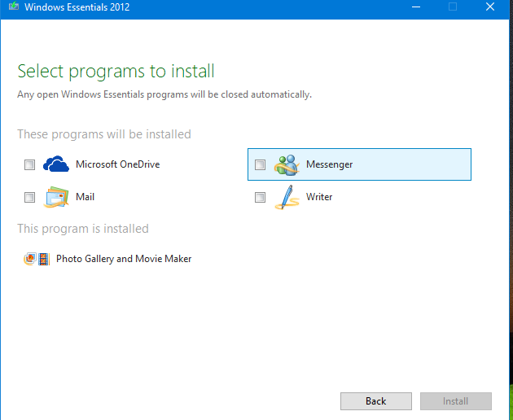Click the Photo Gallery and Movie Maker icon
The image size is (513, 420).
[37, 259]
